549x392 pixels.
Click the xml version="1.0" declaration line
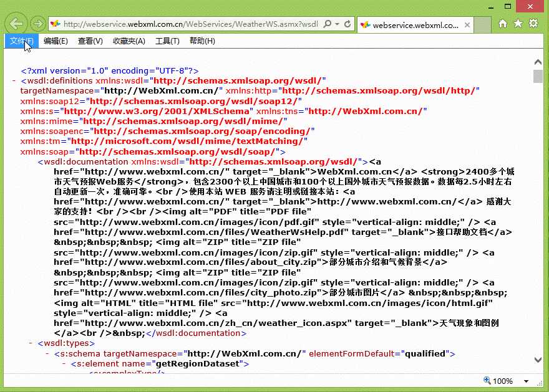[x=110, y=70]
